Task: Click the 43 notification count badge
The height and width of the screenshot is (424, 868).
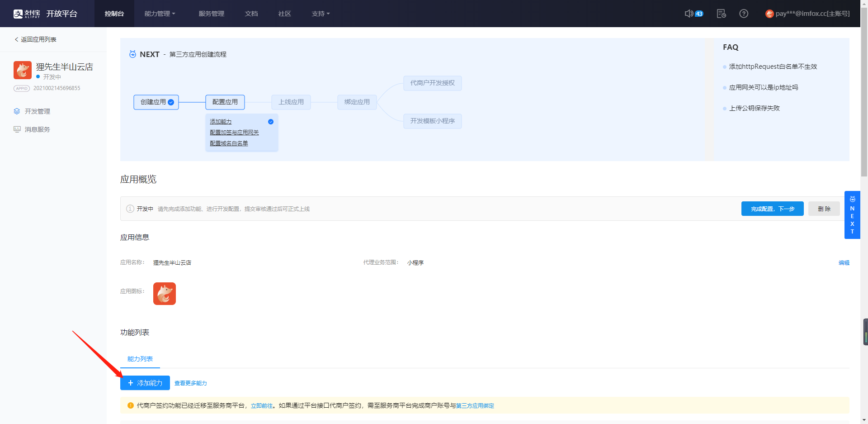Action: [699, 14]
